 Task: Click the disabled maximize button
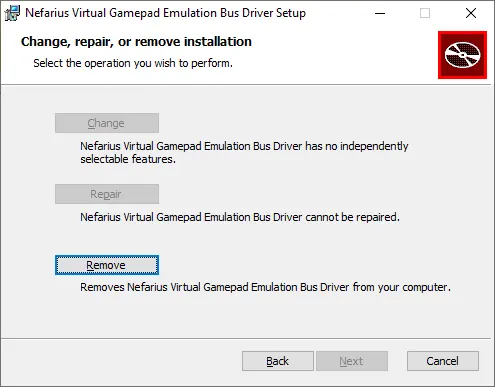click(425, 13)
